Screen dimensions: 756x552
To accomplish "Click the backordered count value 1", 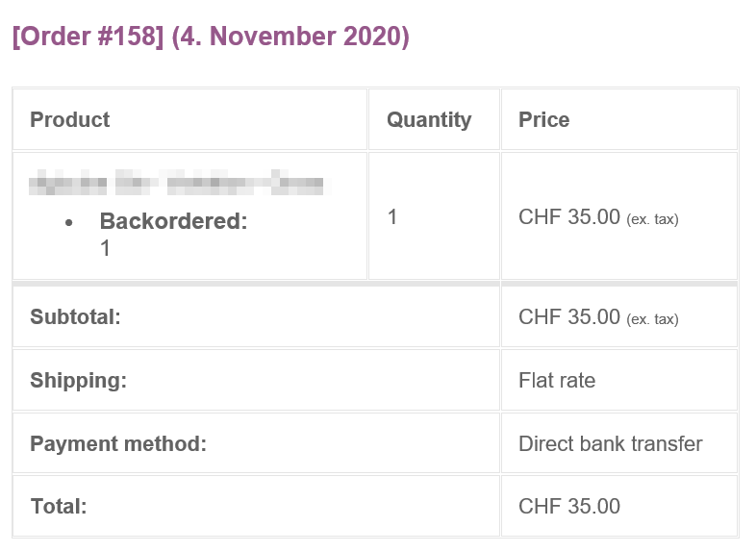I will point(105,248).
